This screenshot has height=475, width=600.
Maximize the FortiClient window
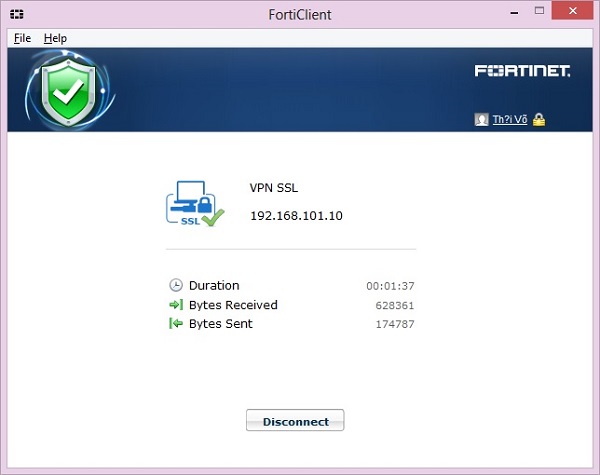(539, 11)
